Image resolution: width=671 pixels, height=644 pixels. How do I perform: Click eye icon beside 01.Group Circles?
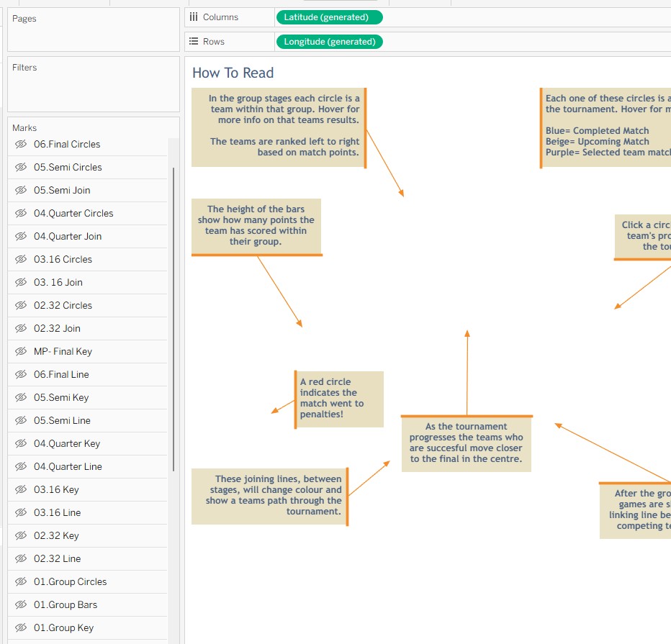point(21,582)
